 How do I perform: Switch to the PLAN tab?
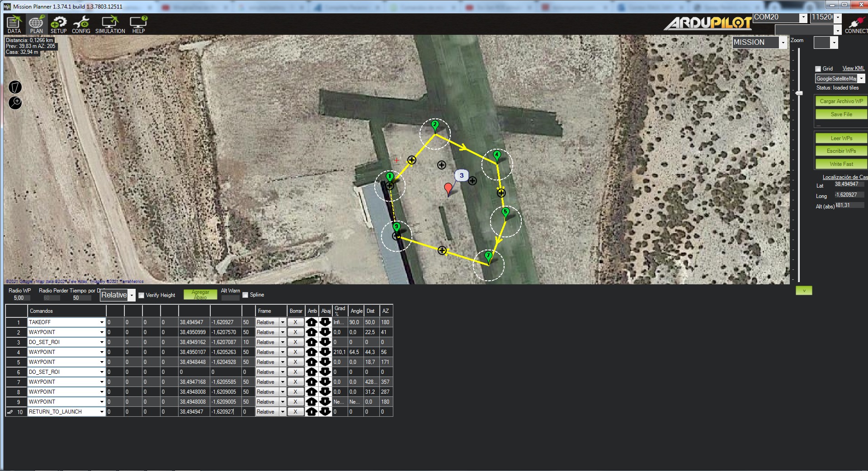[36, 24]
